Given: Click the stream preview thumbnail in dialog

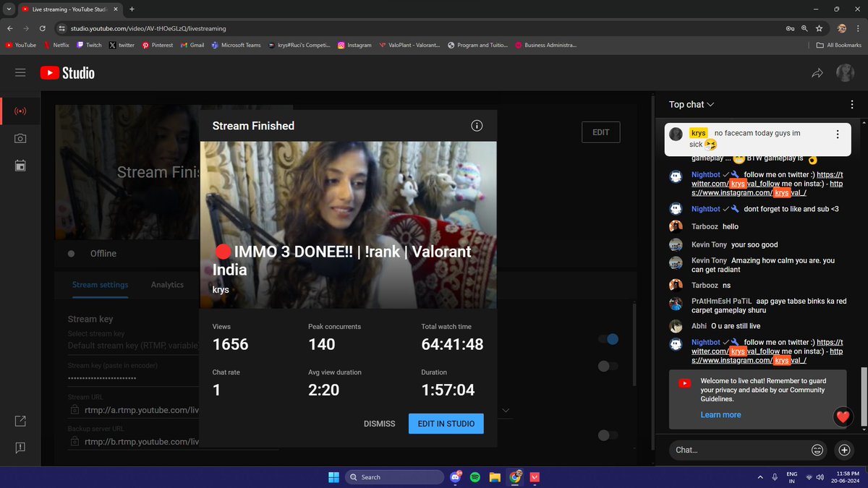Looking at the screenshot, I should pyautogui.click(x=348, y=225).
